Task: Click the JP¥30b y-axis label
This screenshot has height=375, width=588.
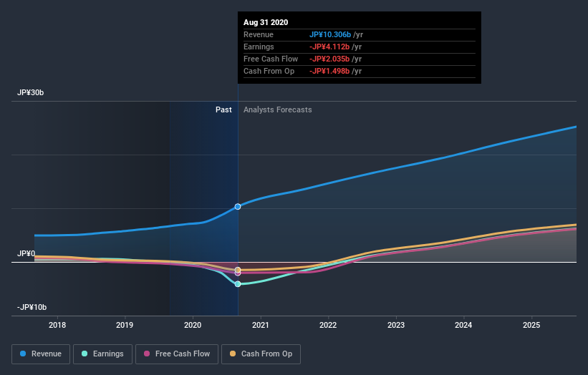Action: [x=30, y=92]
